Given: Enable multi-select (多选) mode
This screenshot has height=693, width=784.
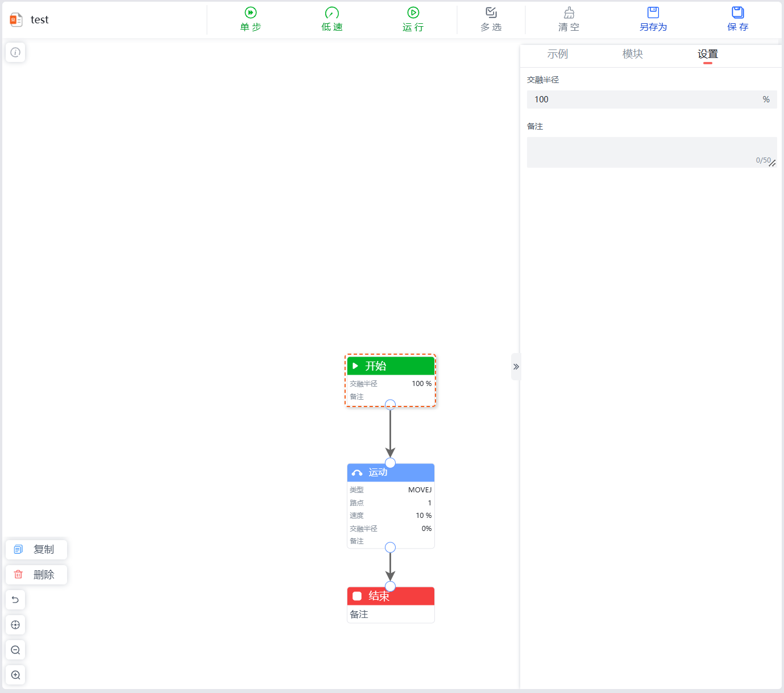Looking at the screenshot, I should click(491, 19).
